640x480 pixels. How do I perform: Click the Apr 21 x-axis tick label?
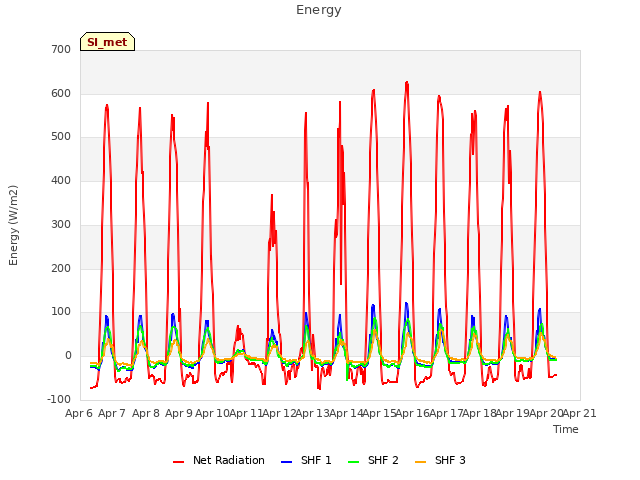(x=580, y=413)
